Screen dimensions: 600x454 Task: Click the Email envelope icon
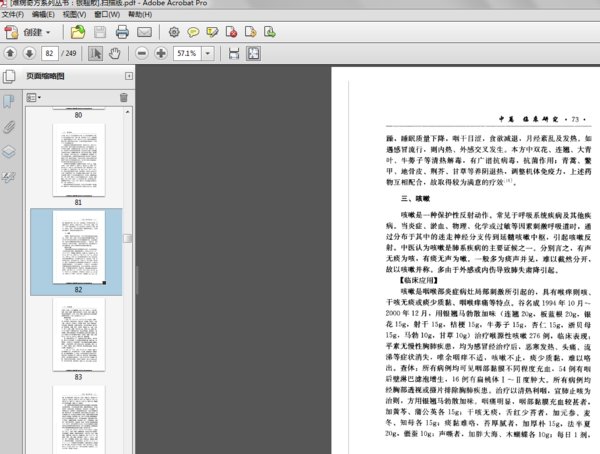(146, 32)
